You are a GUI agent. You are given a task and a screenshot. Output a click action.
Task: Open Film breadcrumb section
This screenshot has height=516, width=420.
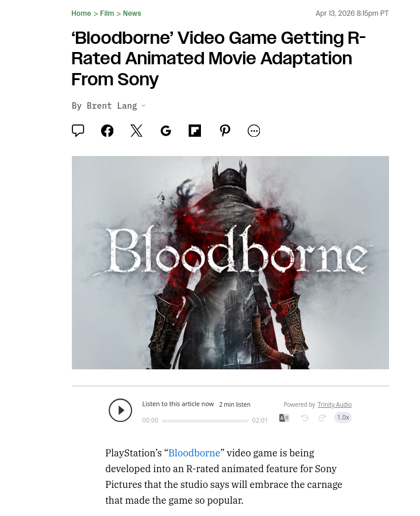(107, 13)
